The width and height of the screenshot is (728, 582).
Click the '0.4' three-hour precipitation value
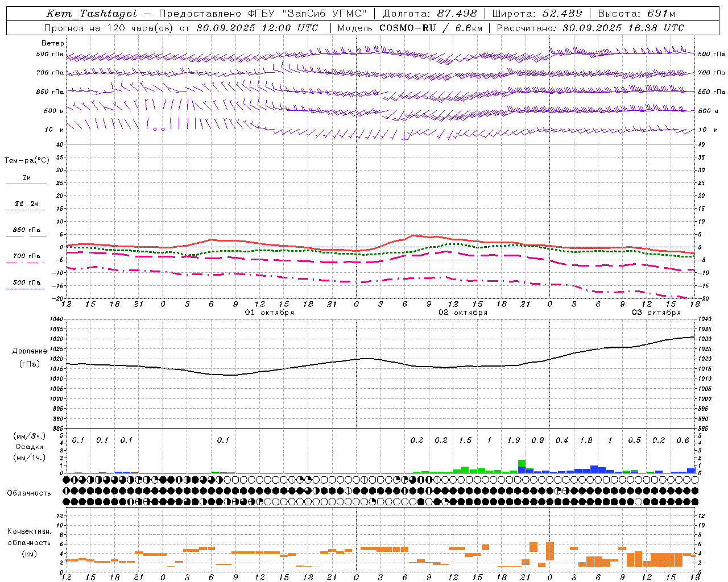tap(562, 440)
